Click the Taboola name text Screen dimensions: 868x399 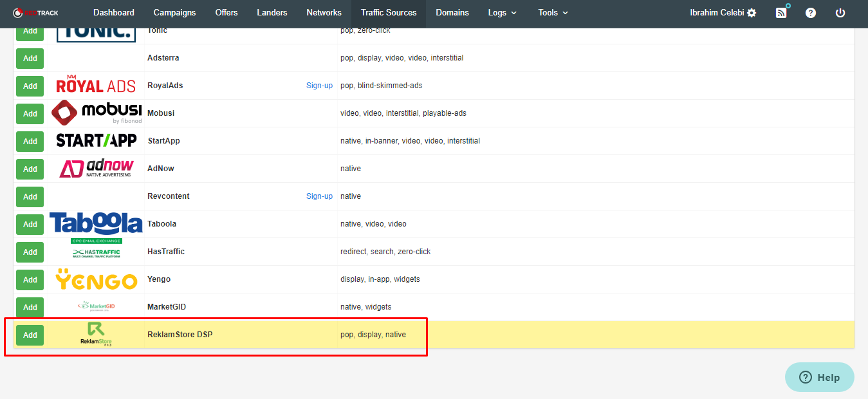(x=162, y=224)
